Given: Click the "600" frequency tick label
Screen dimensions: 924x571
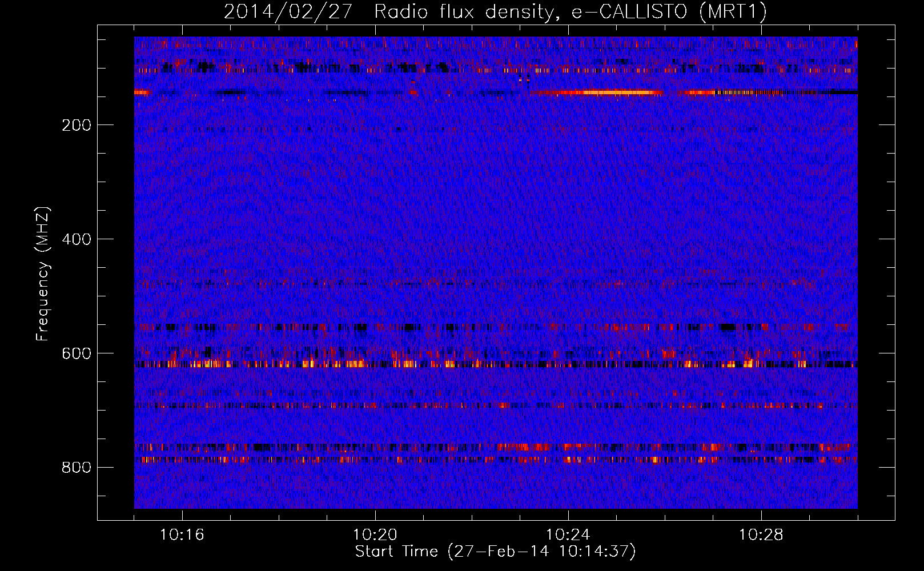Looking at the screenshot, I should point(76,353).
